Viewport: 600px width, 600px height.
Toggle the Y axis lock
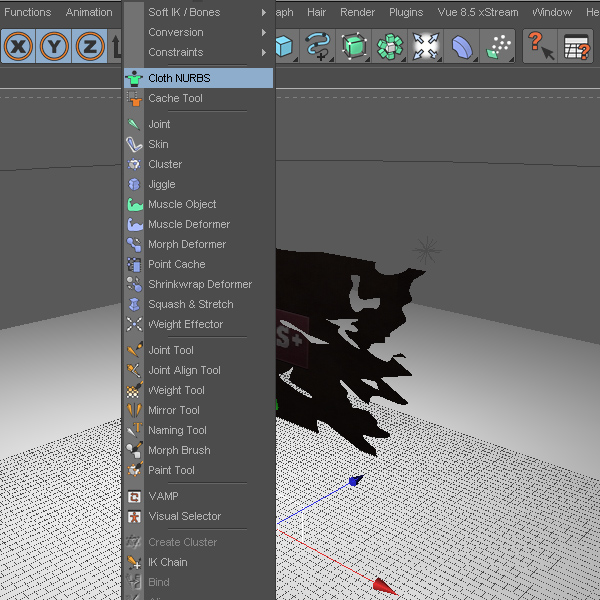pyautogui.click(x=54, y=46)
